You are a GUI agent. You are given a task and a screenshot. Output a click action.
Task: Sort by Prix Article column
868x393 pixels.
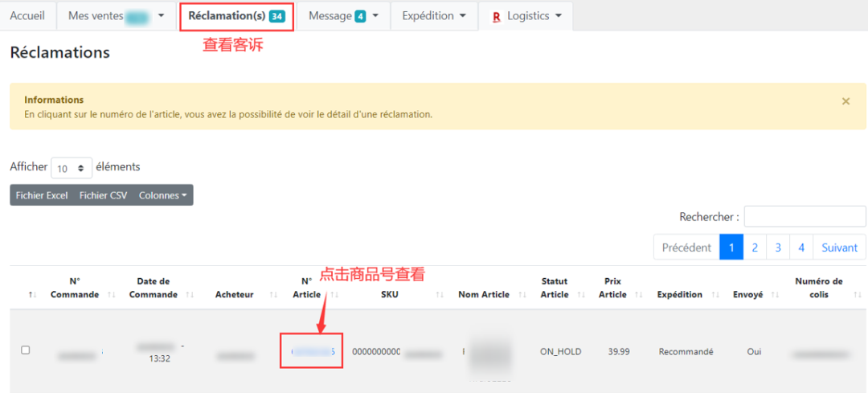tap(618, 288)
